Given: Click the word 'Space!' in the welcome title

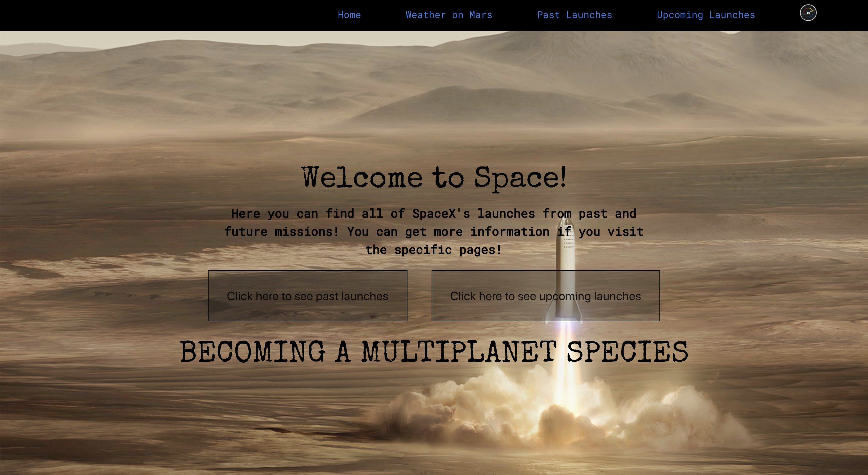Looking at the screenshot, I should tap(520, 178).
